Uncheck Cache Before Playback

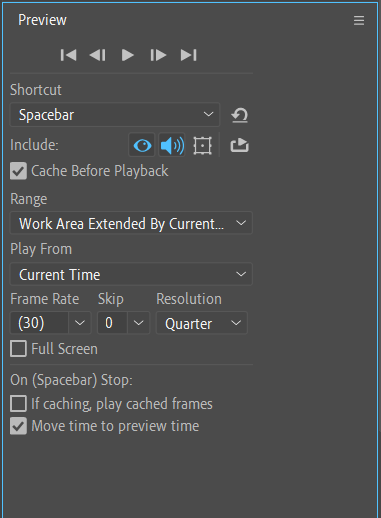[x=18, y=171]
